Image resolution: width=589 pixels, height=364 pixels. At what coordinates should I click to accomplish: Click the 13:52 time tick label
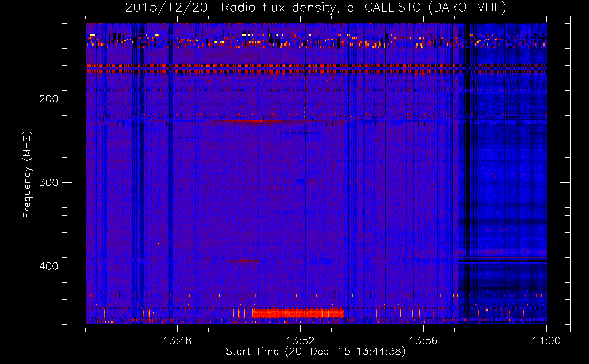[300, 341]
